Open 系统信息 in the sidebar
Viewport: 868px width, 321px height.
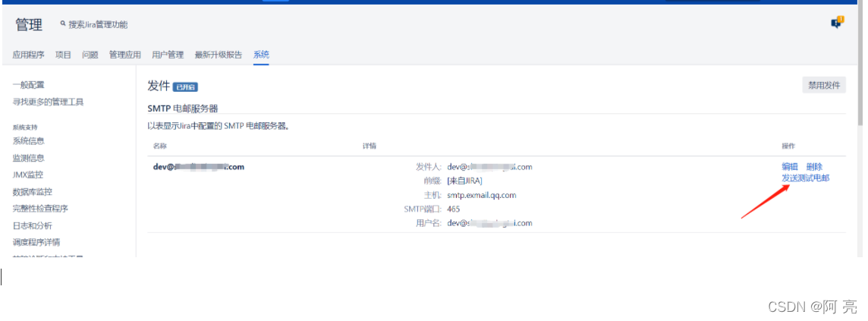point(28,140)
